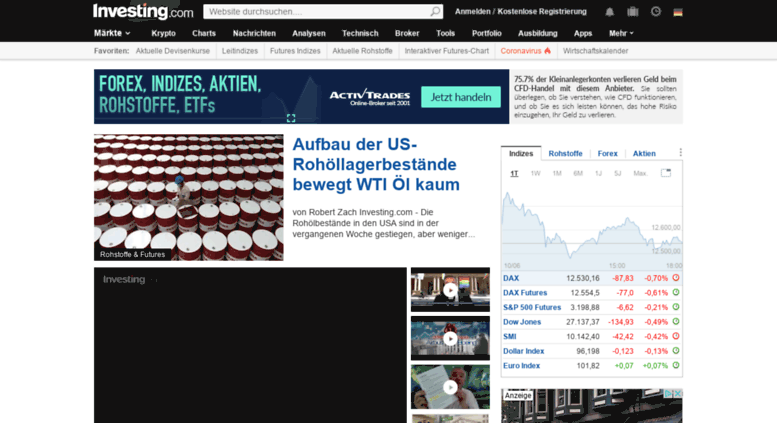Image resolution: width=777 pixels, height=423 pixels.
Task: Click the clock status icon for Euro Index
Action: click(x=675, y=365)
